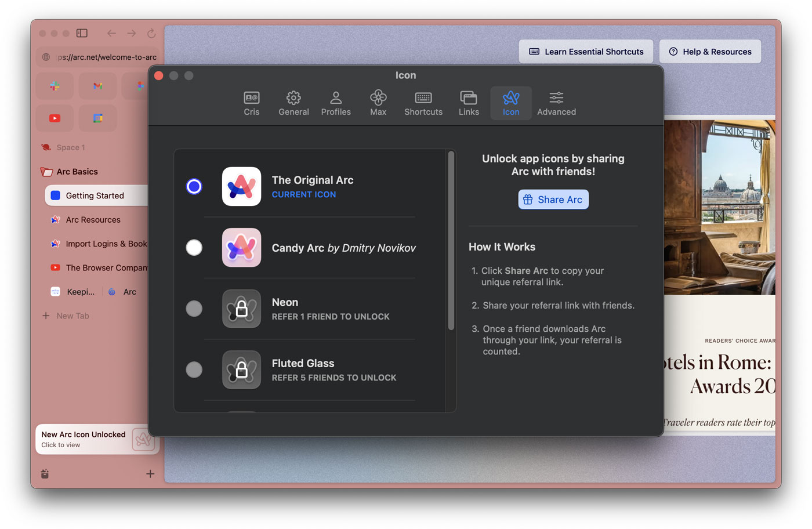Click the locked Fluted Glass icon image
The image size is (812, 529).
pos(241,369)
